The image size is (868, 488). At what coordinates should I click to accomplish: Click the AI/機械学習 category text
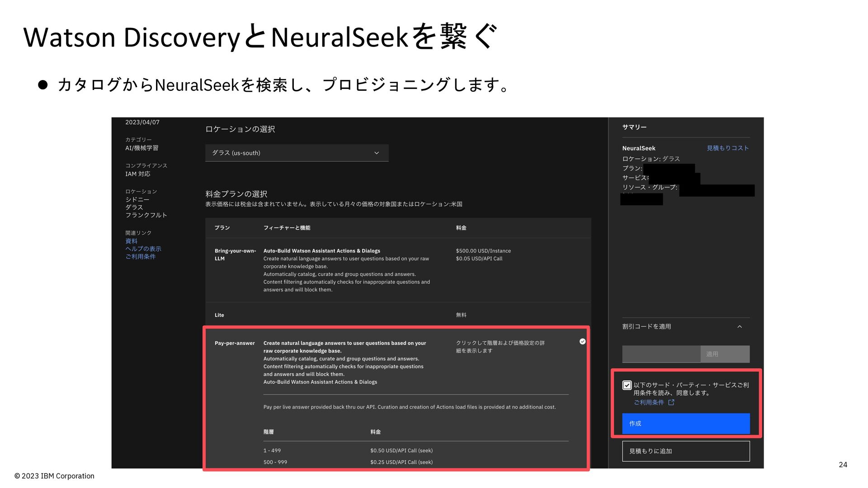coord(142,148)
